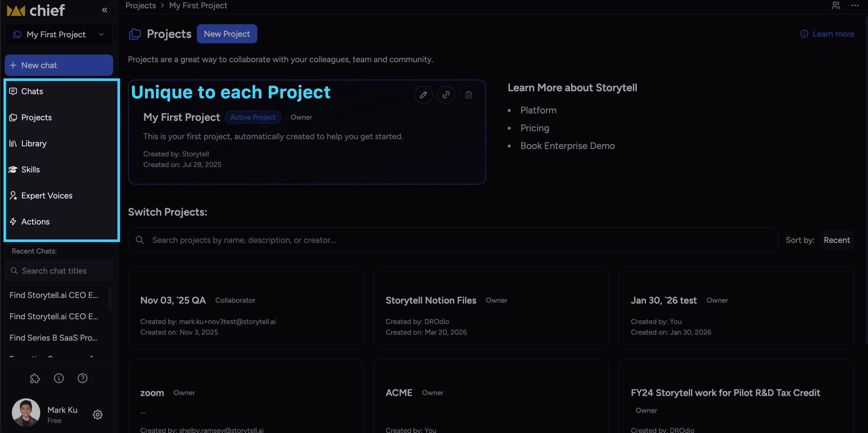Switch to the Nov 03, `25 QA project
The image size is (868, 433).
click(x=246, y=308)
